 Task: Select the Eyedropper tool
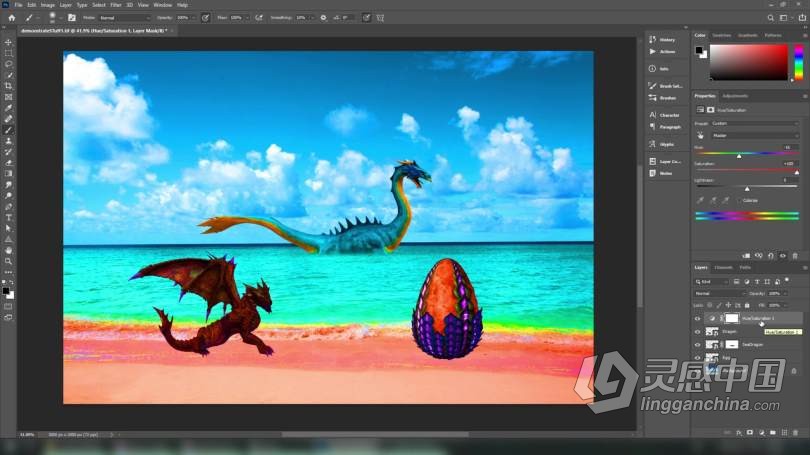pos(8,108)
